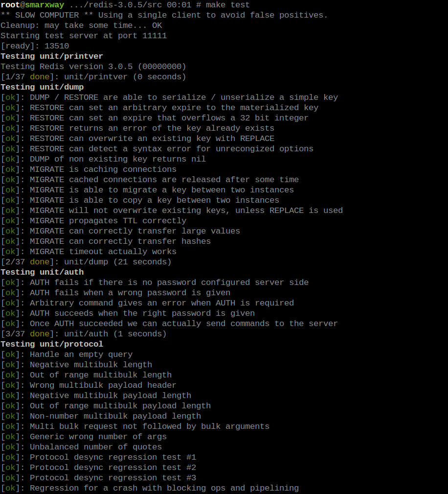
Task: Click "MIGRATE is able to migrate a key" line
Action: point(147,190)
